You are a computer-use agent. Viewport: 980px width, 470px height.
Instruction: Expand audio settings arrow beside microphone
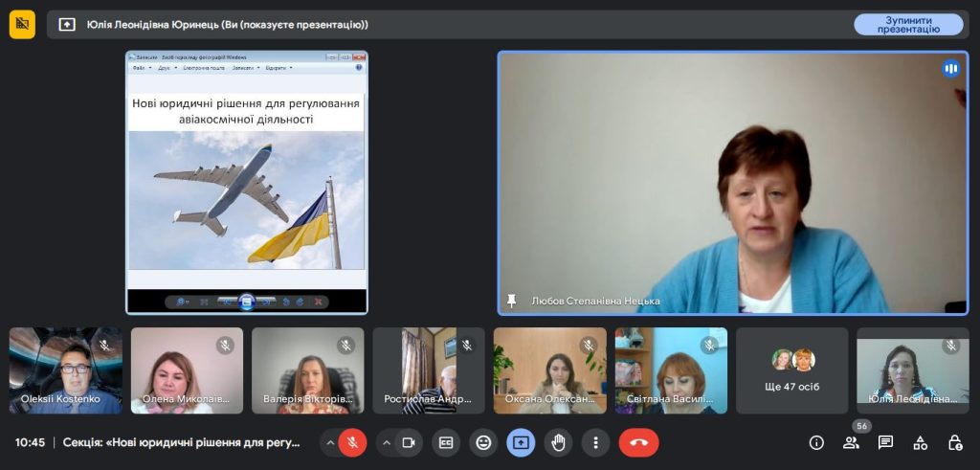[x=330, y=442]
